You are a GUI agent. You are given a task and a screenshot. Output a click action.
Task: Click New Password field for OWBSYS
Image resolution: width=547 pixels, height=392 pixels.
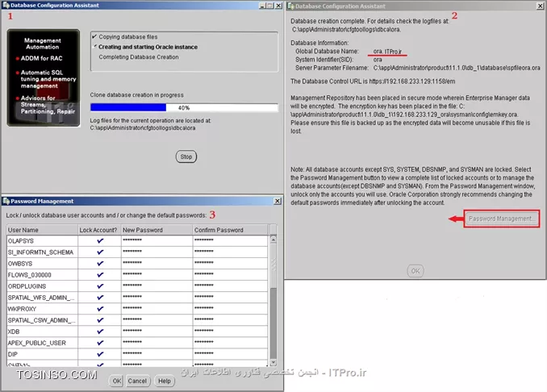[157, 263]
